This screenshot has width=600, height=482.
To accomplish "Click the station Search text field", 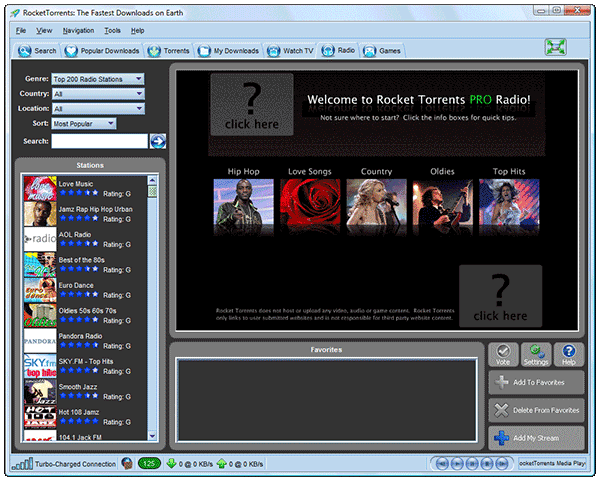I will (x=99, y=141).
